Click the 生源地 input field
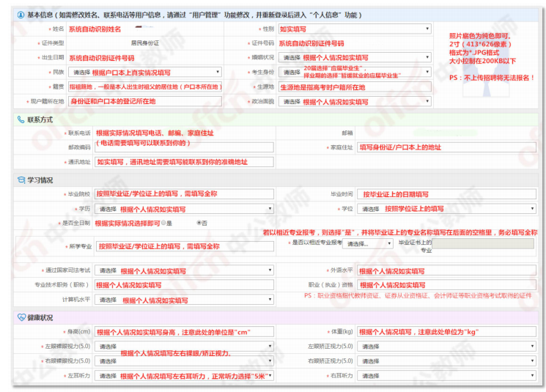 coord(355,87)
